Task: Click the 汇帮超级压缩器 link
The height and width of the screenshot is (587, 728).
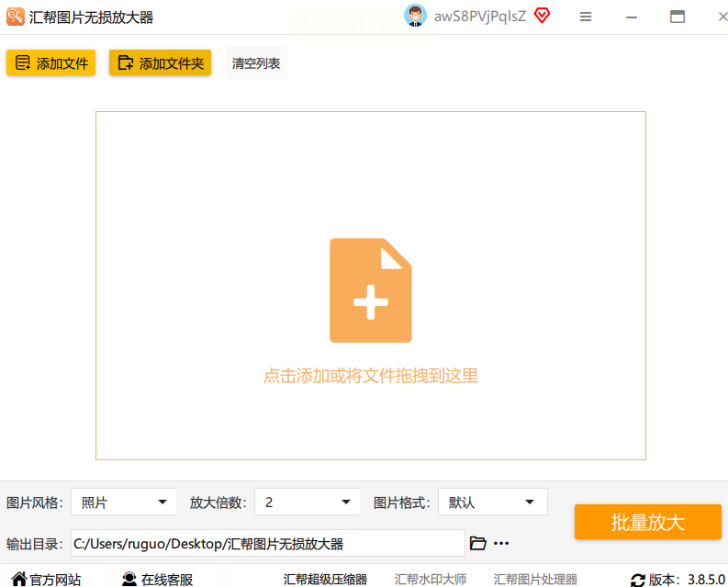Action: click(x=325, y=579)
